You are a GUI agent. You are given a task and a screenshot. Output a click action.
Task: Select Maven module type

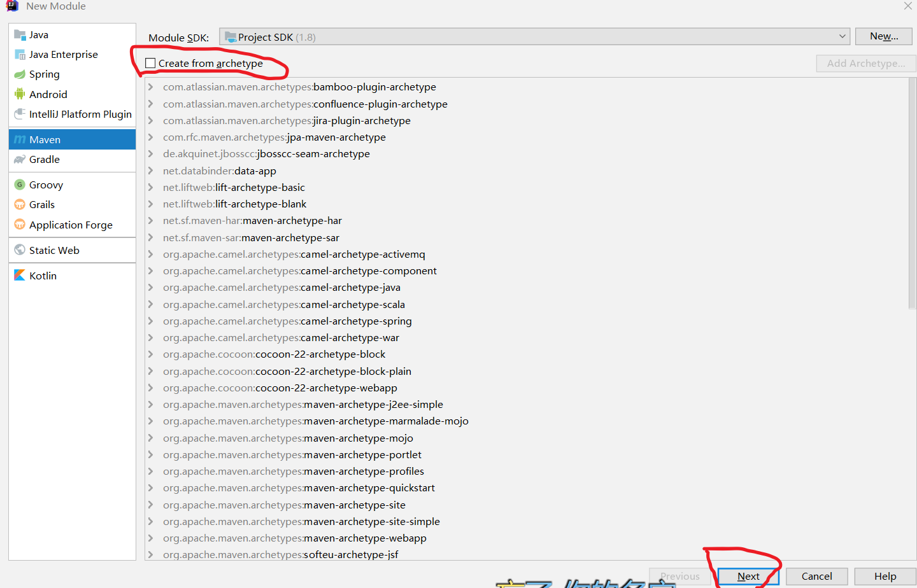click(x=72, y=139)
